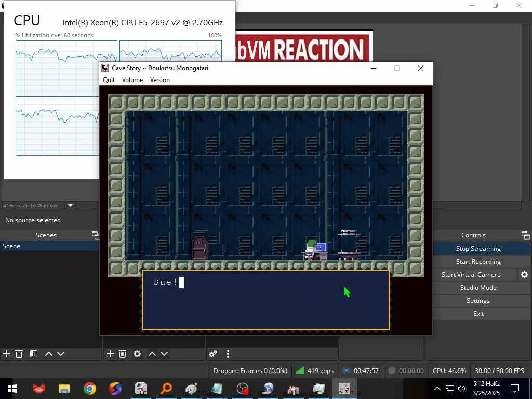Click the first CPU utilization graph

click(x=66, y=68)
